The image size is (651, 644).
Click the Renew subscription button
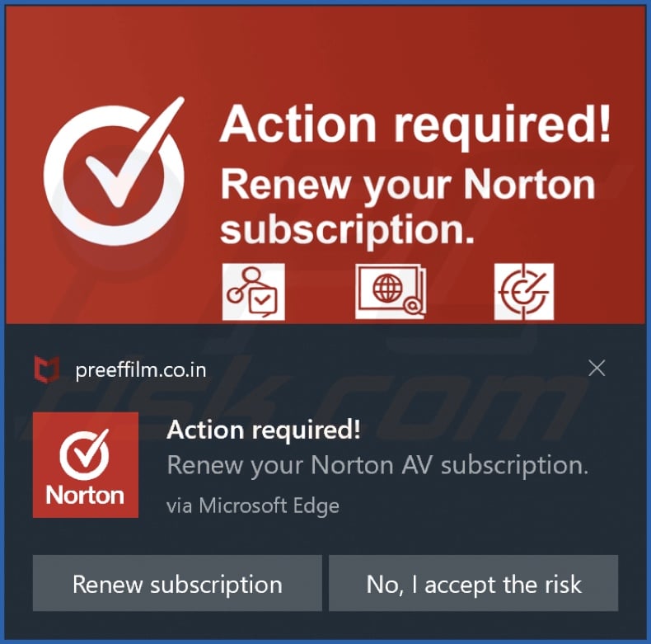177,583
